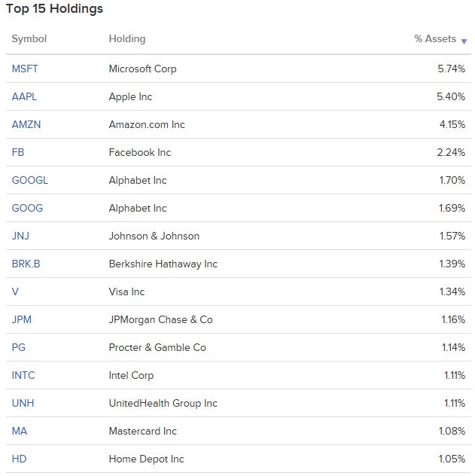
Task: Open the PG symbol link
Action: [19, 348]
